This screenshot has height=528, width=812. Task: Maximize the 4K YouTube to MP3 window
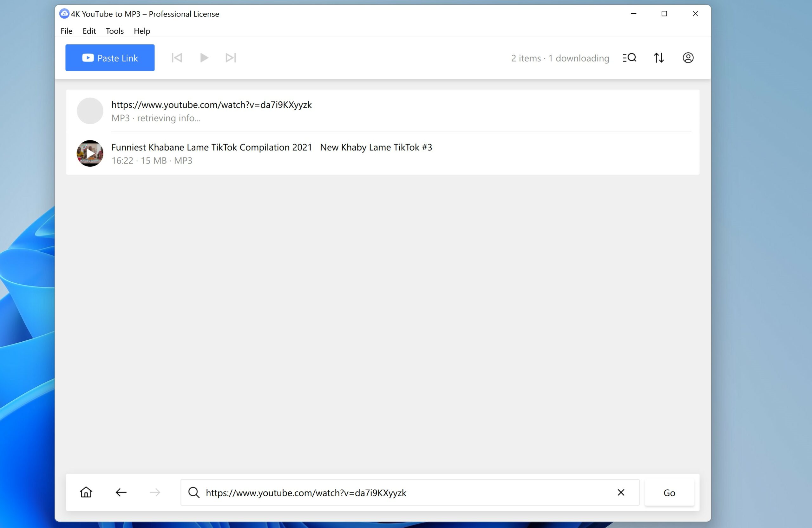pyautogui.click(x=664, y=14)
